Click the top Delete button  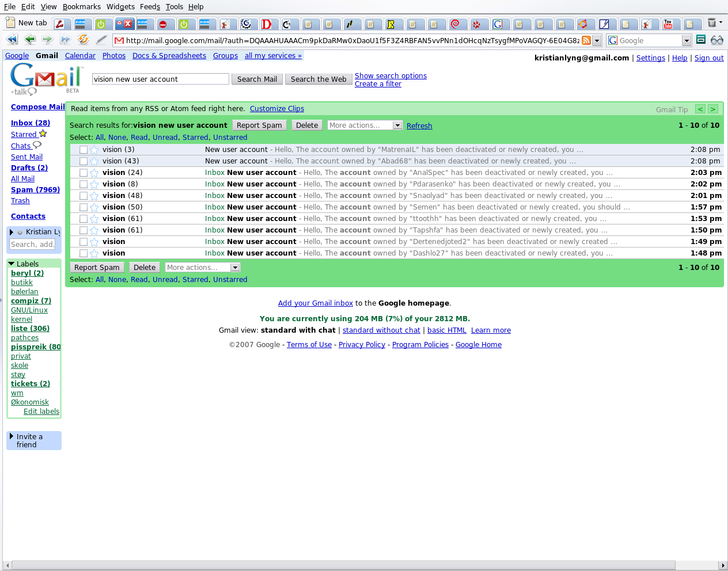click(307, 125)
